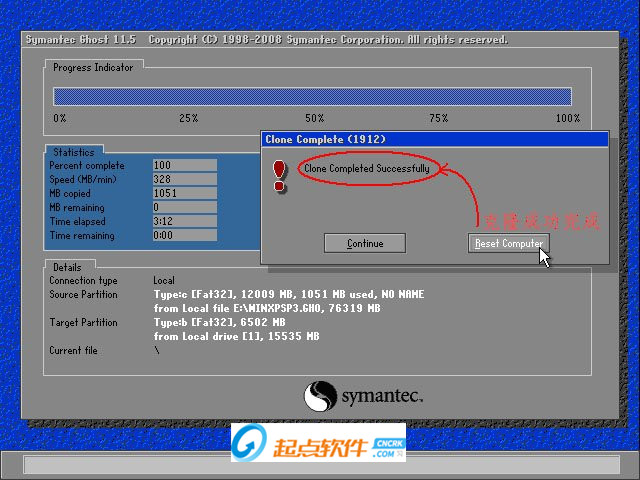Screen dimensions: 640x480
Task: Click the 'Source Partition' label
Action: [83, 294]
